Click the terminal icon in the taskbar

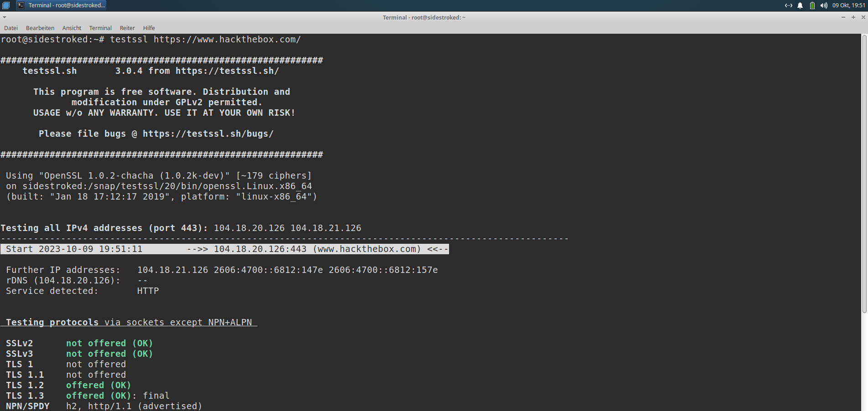tap(21, 5)
